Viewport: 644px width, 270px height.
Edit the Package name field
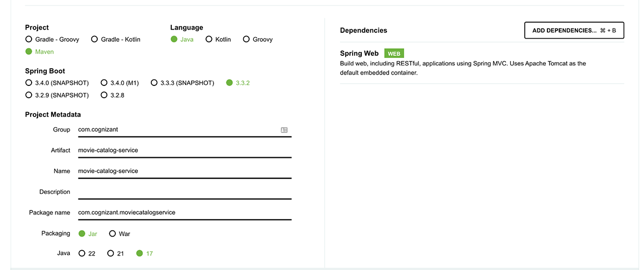coord(182,212)
